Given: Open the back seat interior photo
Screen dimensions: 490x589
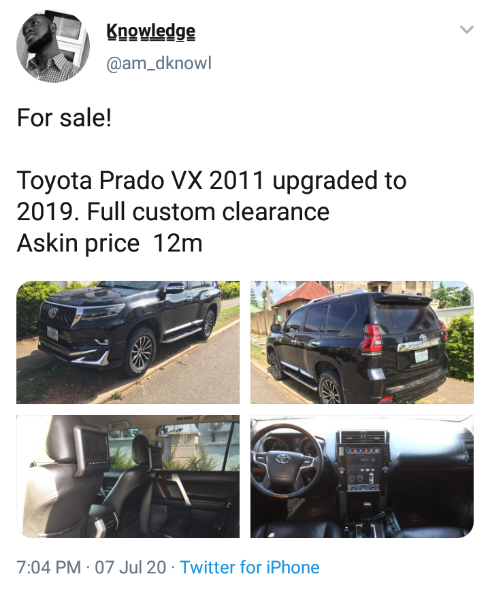Looking at the screenshot, I should (128, 476).
